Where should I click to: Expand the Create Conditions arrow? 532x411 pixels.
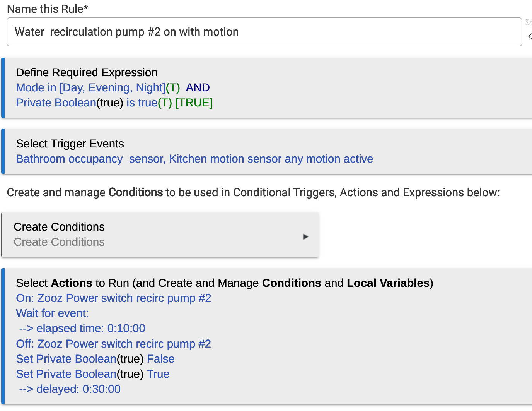(305, 236)
